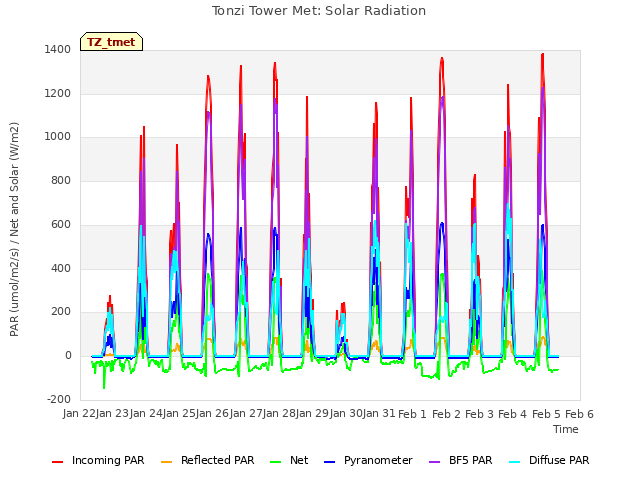The image size is (640, 480).
Task: Click the 600 y-axis tick label
Action: 61,224
